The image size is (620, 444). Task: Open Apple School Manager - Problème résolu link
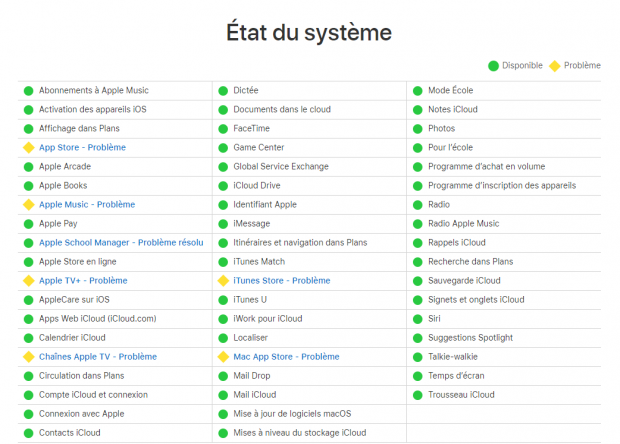(121, 242)
